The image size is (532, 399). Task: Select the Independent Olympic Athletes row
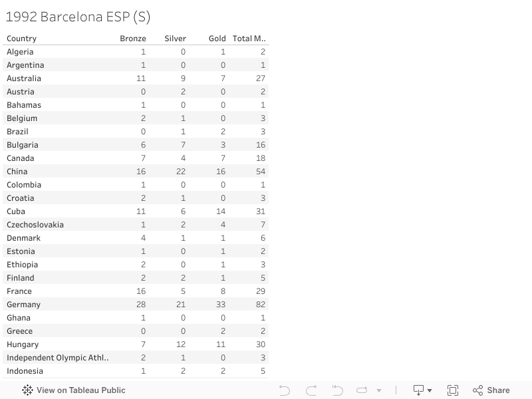click(x=57, y=358)
